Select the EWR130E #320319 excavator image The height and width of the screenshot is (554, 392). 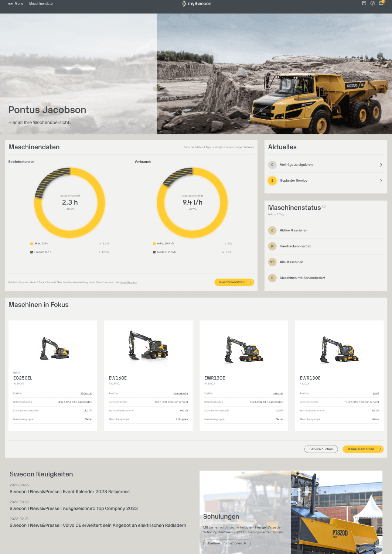click(x=244, y=349)
